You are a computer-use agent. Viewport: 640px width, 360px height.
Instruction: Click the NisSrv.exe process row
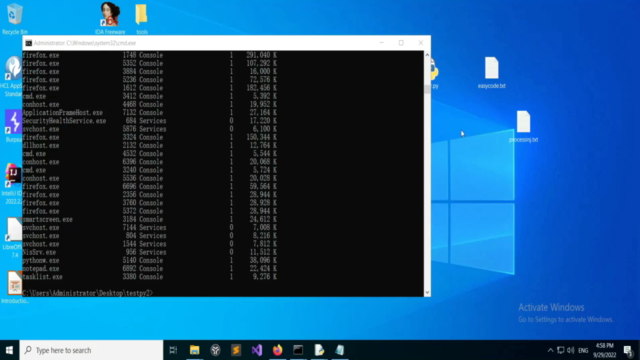coord(149,252)
